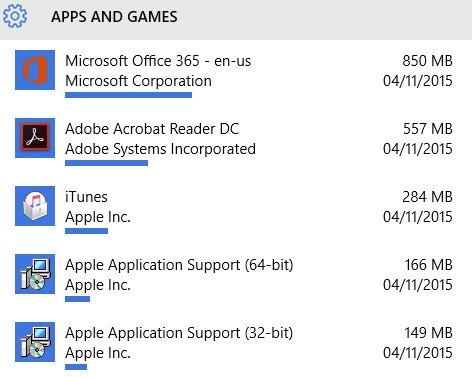Select the Adobe Acrobat Reader DC icon

[35, 138]
